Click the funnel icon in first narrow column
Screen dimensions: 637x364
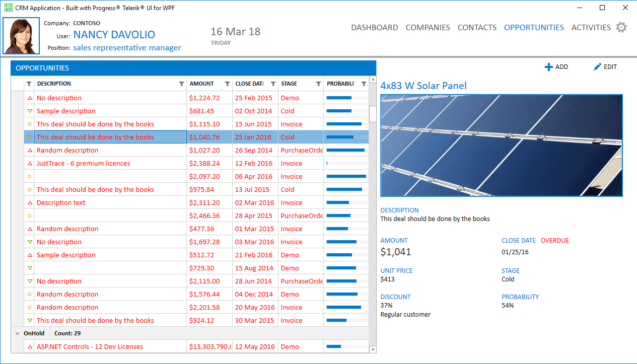[29, 84]
